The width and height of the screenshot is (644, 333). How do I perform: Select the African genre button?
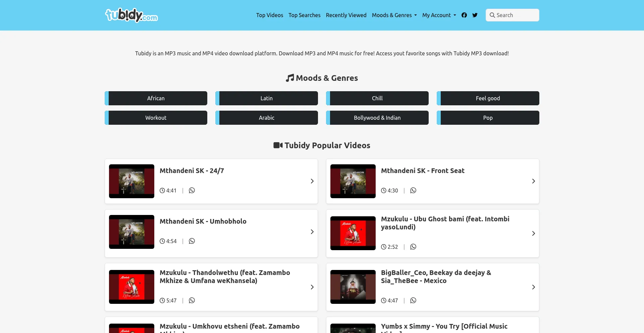click(x=156, y=98)
